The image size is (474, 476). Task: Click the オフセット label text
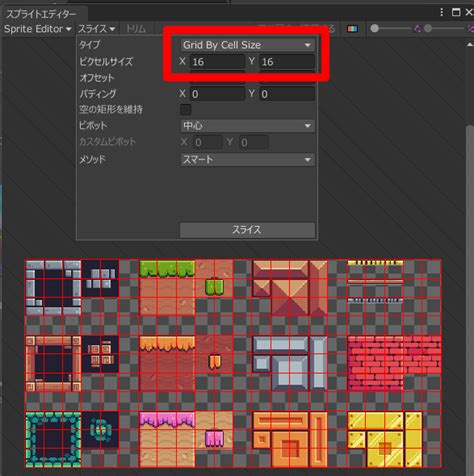tap(97, 78)
